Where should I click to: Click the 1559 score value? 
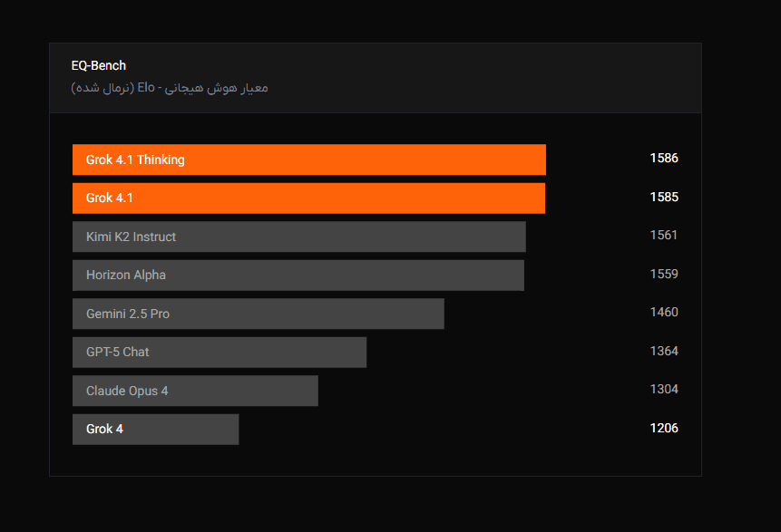664,274
